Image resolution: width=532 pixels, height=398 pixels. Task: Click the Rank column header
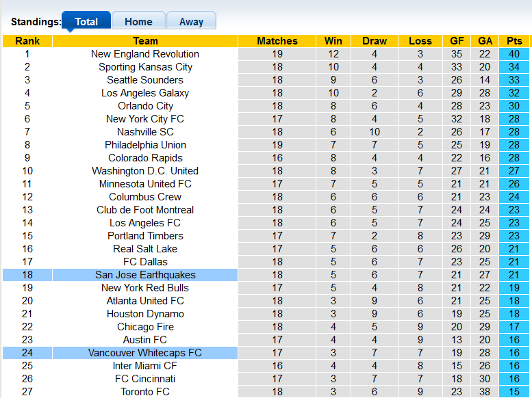tap(27, 41)
